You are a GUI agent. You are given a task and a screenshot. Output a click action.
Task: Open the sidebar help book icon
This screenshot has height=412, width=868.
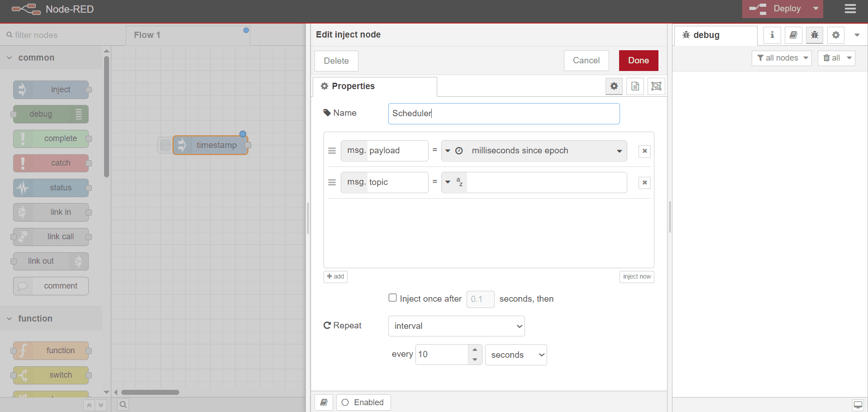793,35
